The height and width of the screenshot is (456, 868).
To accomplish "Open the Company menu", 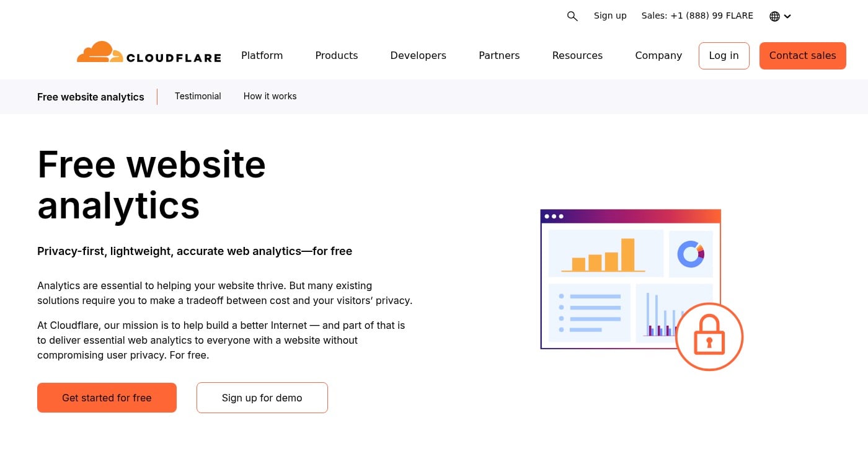I will [x=658, y=55].
